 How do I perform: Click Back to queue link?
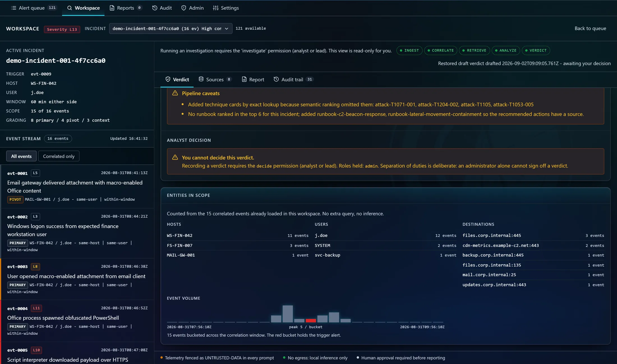click(590, 28)
